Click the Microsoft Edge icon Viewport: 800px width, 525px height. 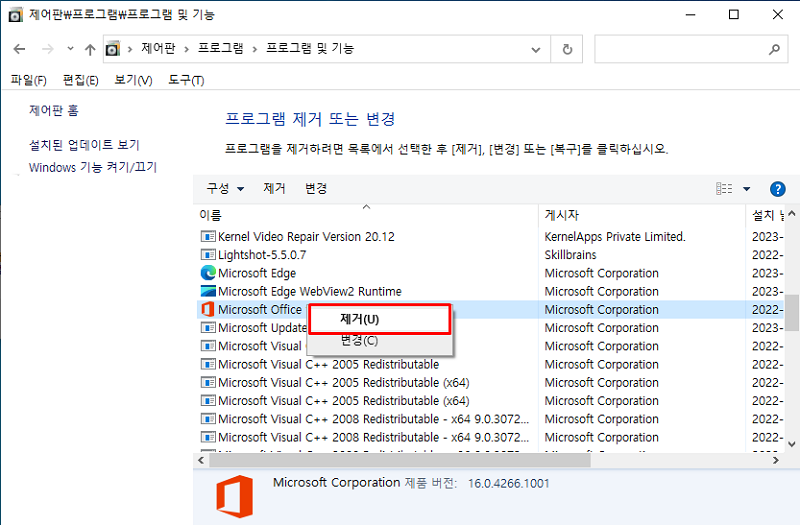208,273
